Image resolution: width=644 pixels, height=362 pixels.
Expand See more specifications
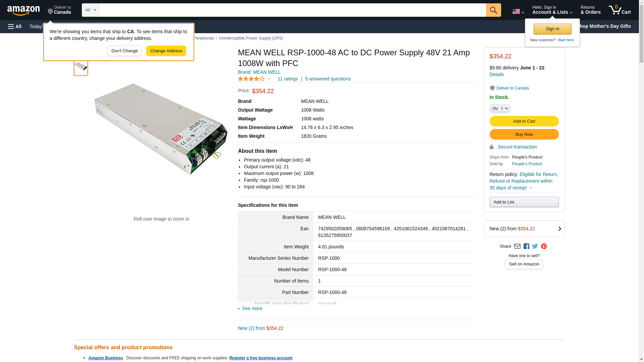252,308
